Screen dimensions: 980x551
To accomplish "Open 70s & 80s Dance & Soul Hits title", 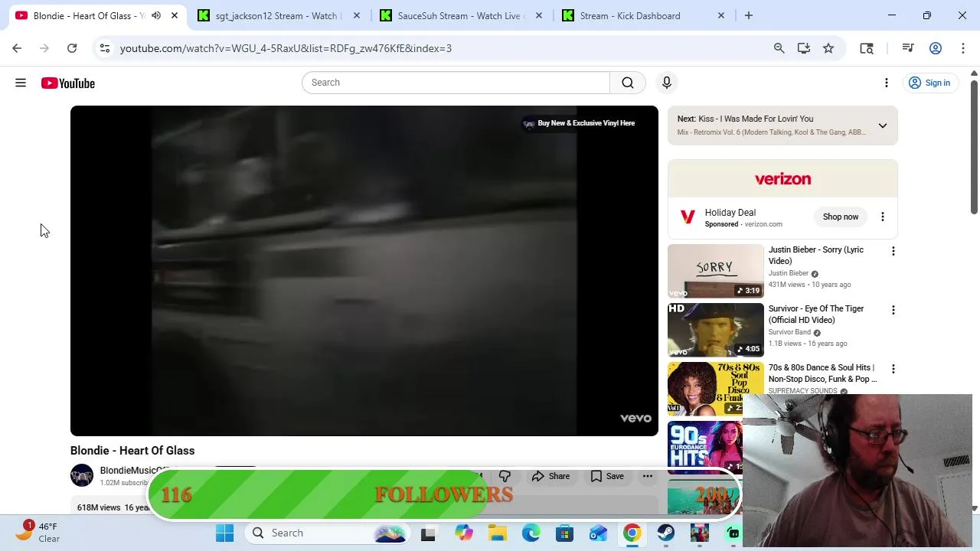I will 823,373.
